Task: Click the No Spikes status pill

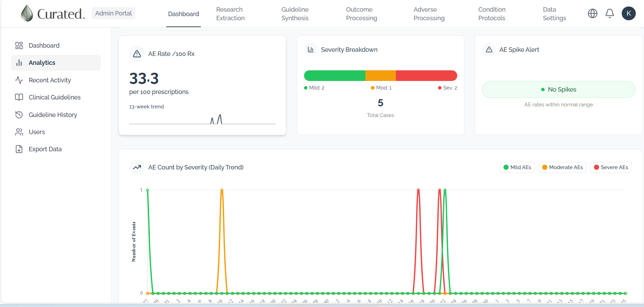Action: point(558,90)
